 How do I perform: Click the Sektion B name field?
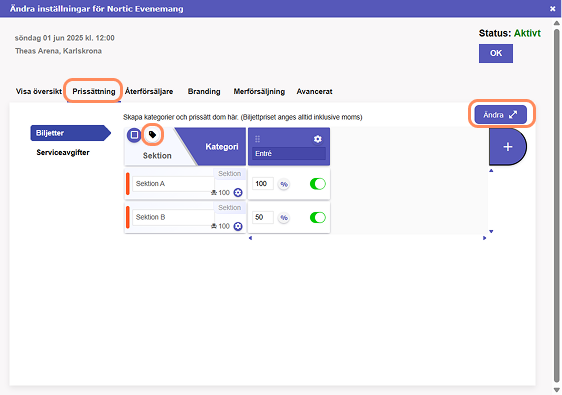pos(173,217)
